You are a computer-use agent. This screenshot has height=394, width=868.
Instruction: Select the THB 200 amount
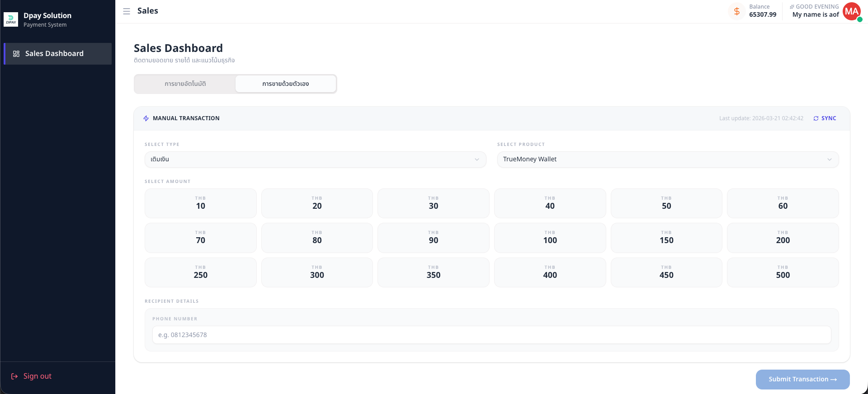coord(783,238)
